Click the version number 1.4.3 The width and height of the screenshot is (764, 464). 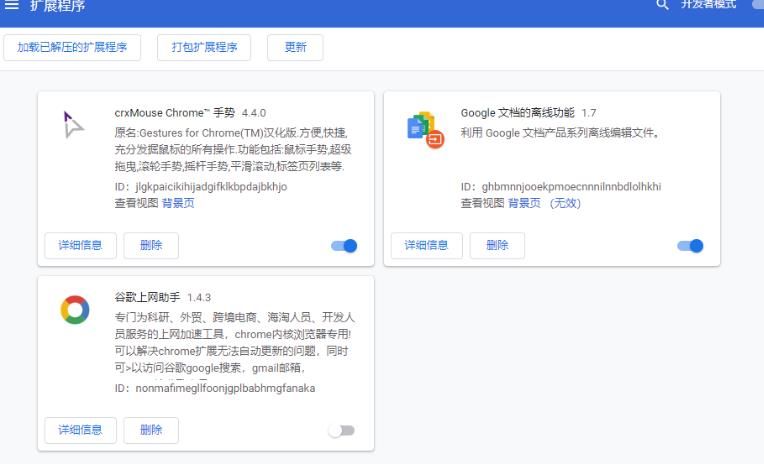click(x=199, y=298)
